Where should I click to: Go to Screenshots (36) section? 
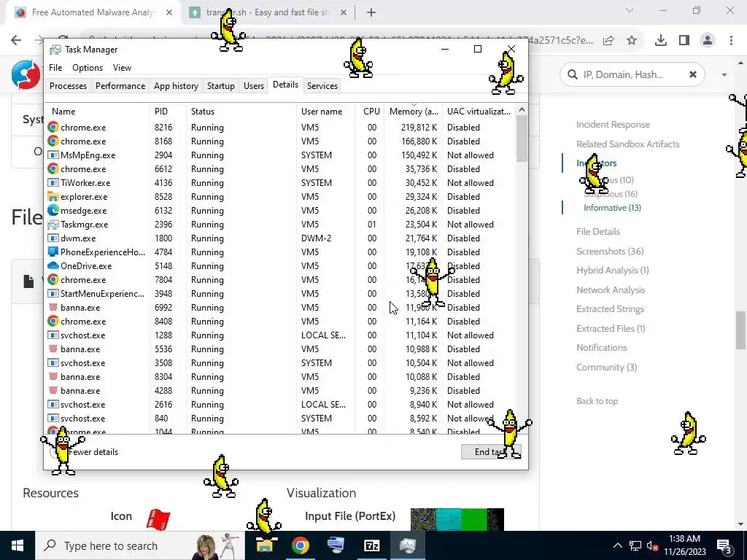pos(610,251)
